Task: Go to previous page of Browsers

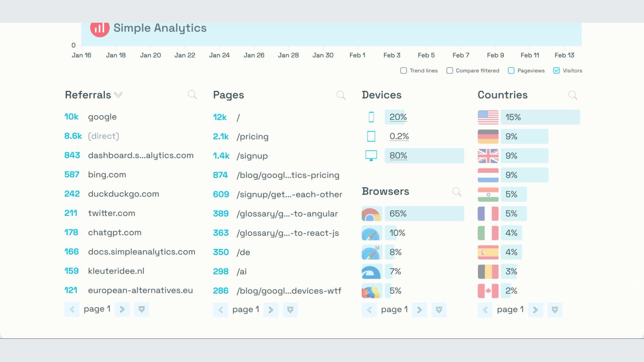Action: [x=369, y=310]
